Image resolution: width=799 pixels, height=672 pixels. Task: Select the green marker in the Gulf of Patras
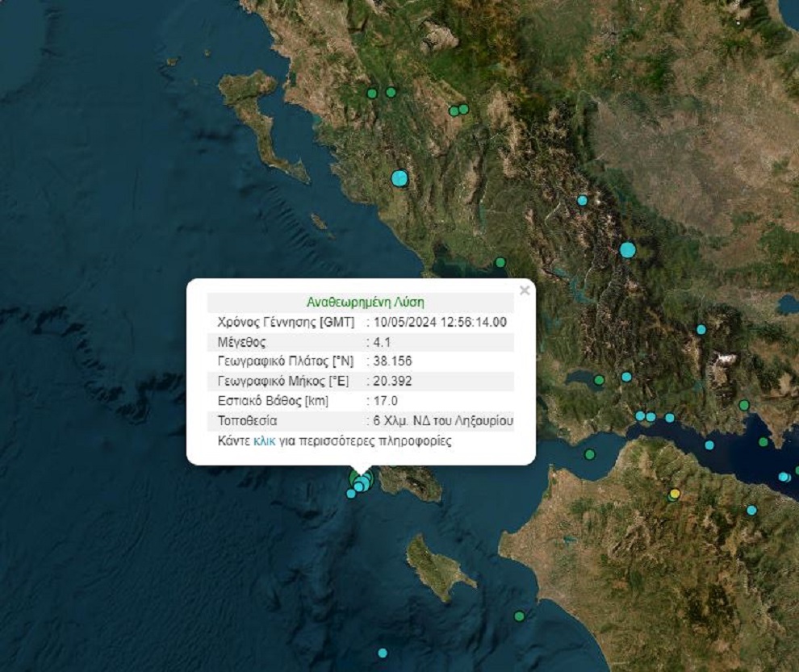(590, 455)
